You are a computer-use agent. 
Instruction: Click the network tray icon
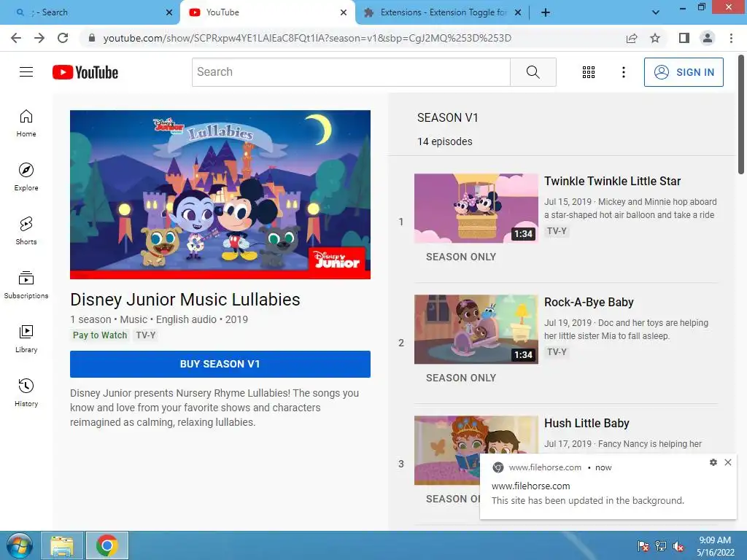[x=661, y=546]
